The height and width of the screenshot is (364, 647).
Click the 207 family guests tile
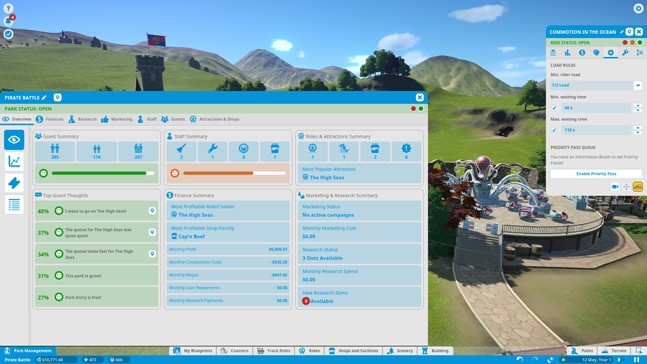[138, 151]
